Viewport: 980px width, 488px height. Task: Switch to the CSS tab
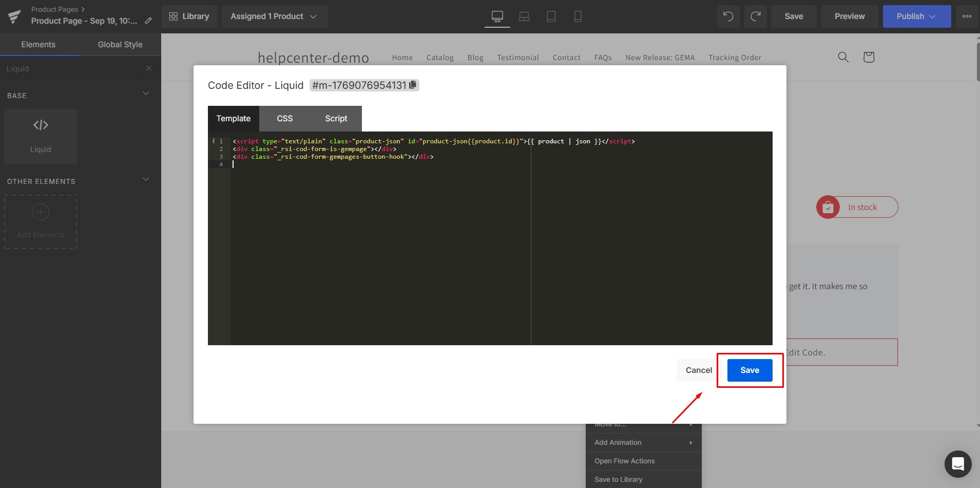pyautogui.click(x=284, y=119)
